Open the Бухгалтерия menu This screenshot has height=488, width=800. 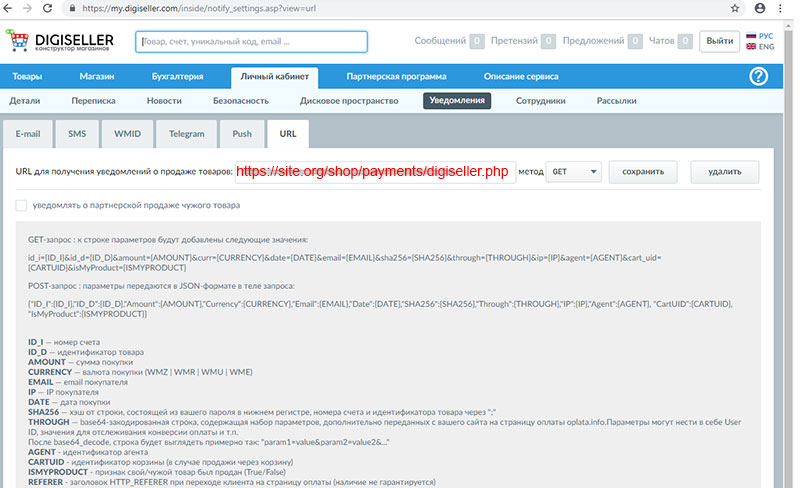pyautogui.click(x=180, y=76)
